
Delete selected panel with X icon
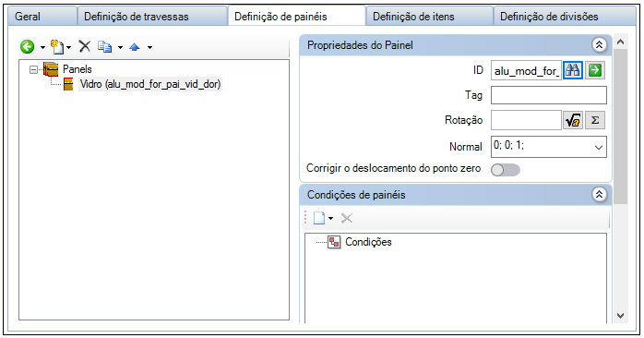point(85,46)
